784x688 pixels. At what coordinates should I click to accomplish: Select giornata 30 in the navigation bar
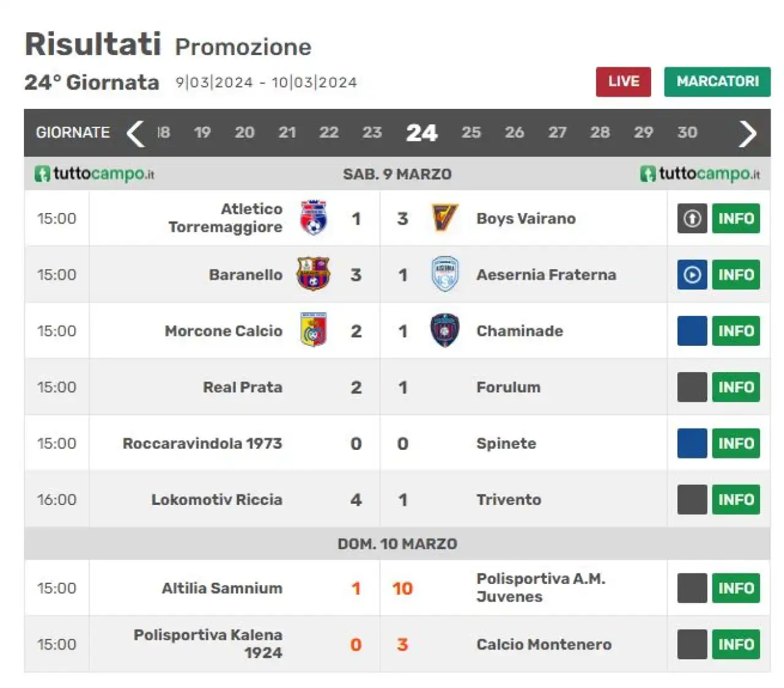click(687, 132)
